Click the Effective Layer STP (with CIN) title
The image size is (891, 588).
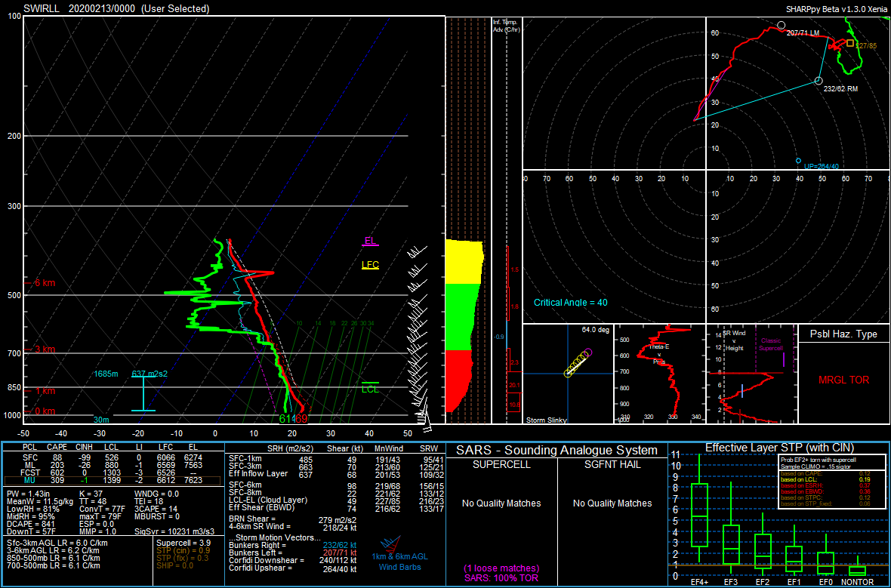(x=779, y=448)
